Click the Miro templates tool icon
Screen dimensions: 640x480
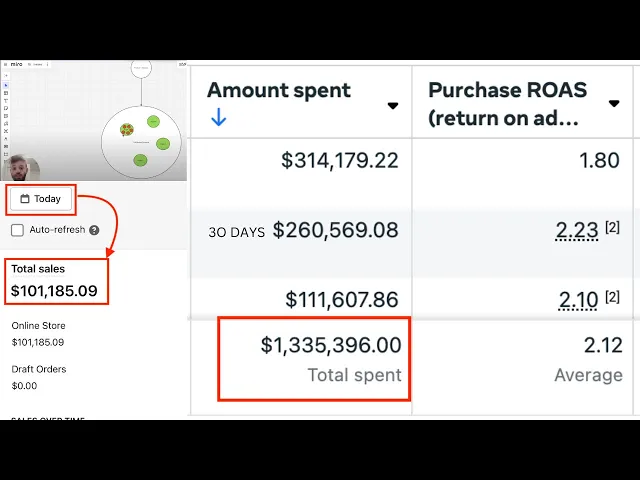(x=7, y=92)
